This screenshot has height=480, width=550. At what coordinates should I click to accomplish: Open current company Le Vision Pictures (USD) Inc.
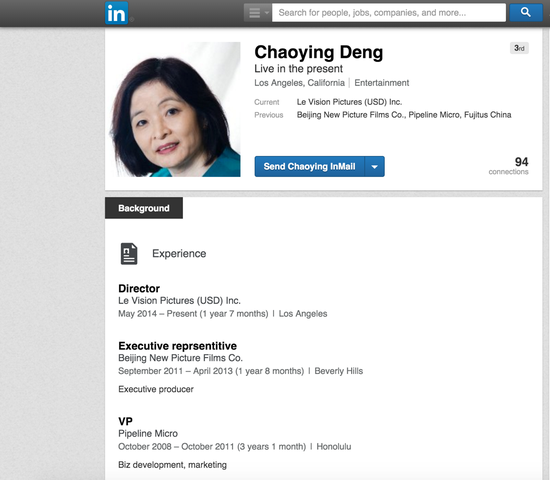[x=349, y=102]
